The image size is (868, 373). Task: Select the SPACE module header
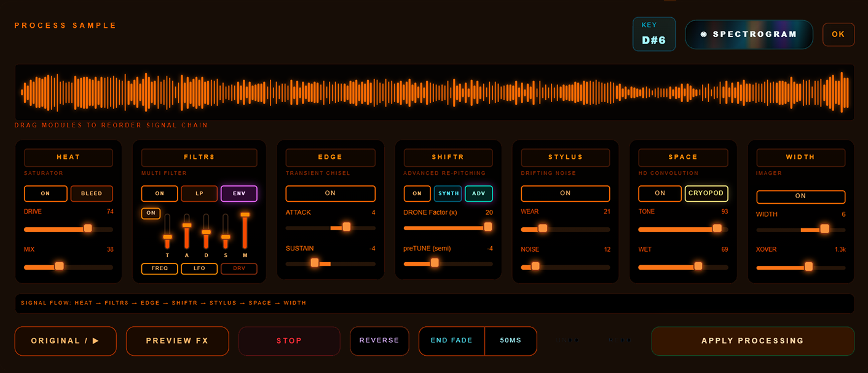[683, 157]
